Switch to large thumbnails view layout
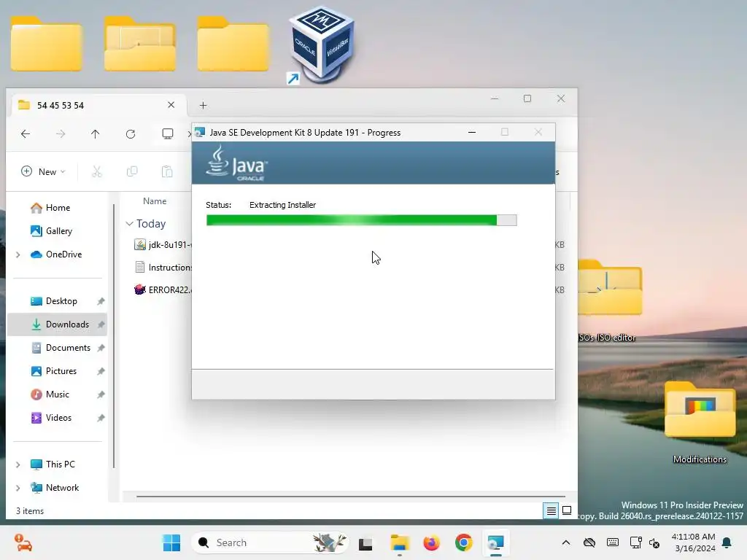The image size is (747, 560). point(567,510)
